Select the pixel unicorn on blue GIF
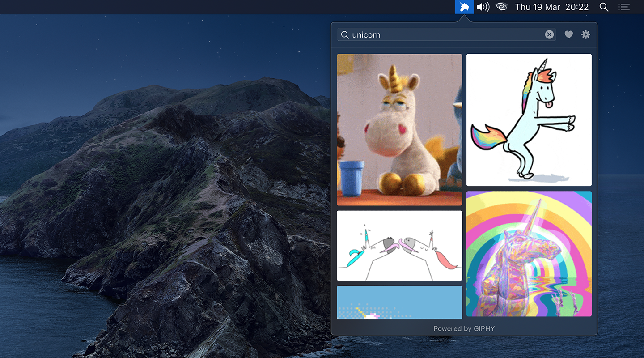The image size is (644, 358). pyautogui.click(x=399, y=303)
